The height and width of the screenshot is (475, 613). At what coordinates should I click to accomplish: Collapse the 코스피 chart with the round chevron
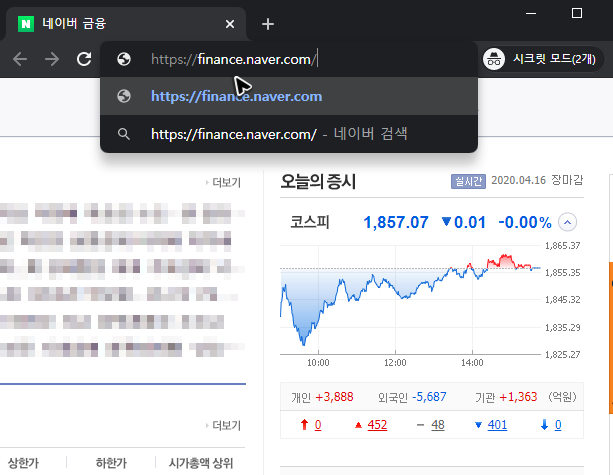click(x=567, y=222)
